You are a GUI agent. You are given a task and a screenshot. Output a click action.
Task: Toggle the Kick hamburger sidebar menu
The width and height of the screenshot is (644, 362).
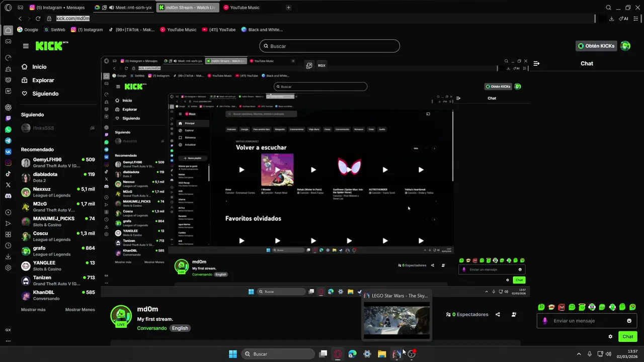pyautogui.click(x=26, y=46)
